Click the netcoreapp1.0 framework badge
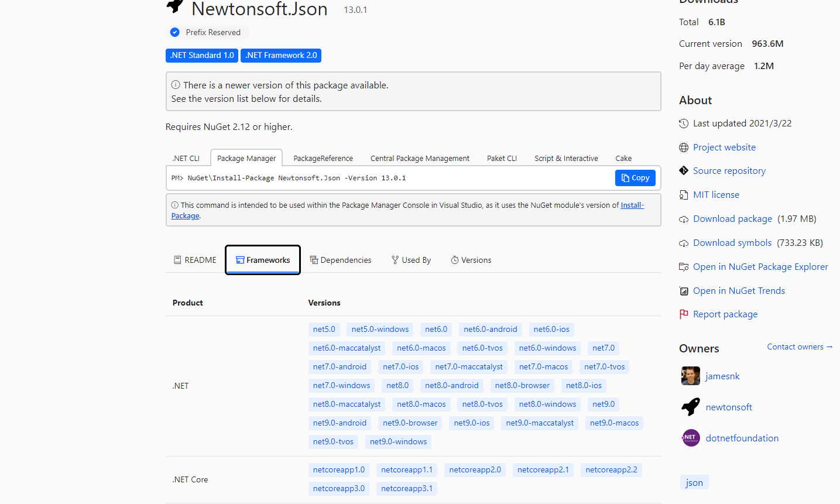The height and width of the screenshot is (504, 840). coord(339,470)
